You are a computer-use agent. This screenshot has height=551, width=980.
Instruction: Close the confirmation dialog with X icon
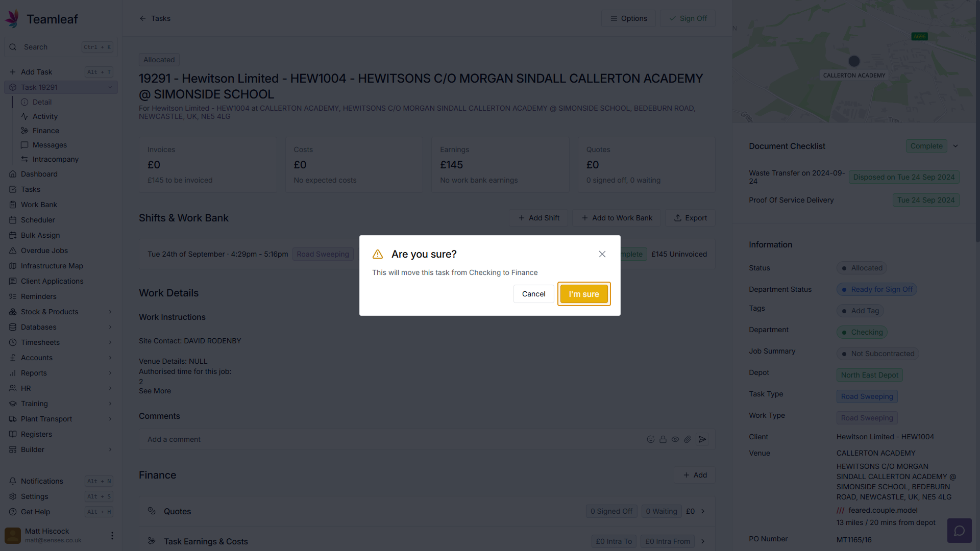pos(602,254)
